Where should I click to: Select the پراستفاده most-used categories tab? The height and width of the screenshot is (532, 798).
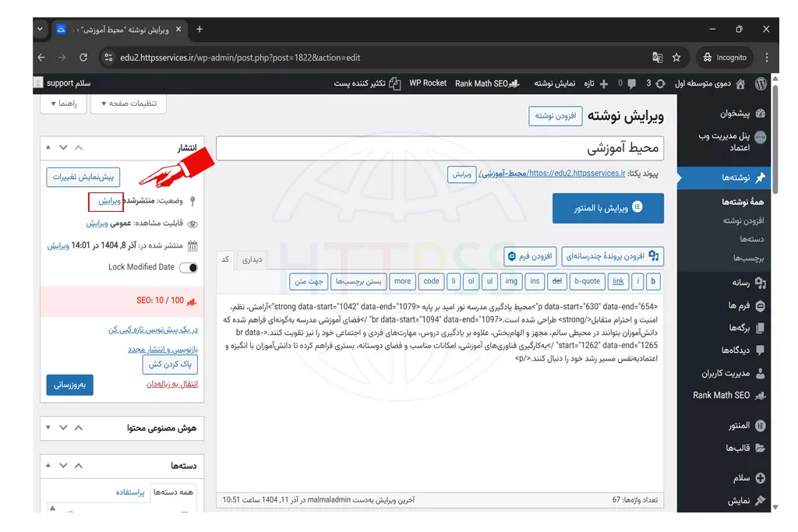130,492
